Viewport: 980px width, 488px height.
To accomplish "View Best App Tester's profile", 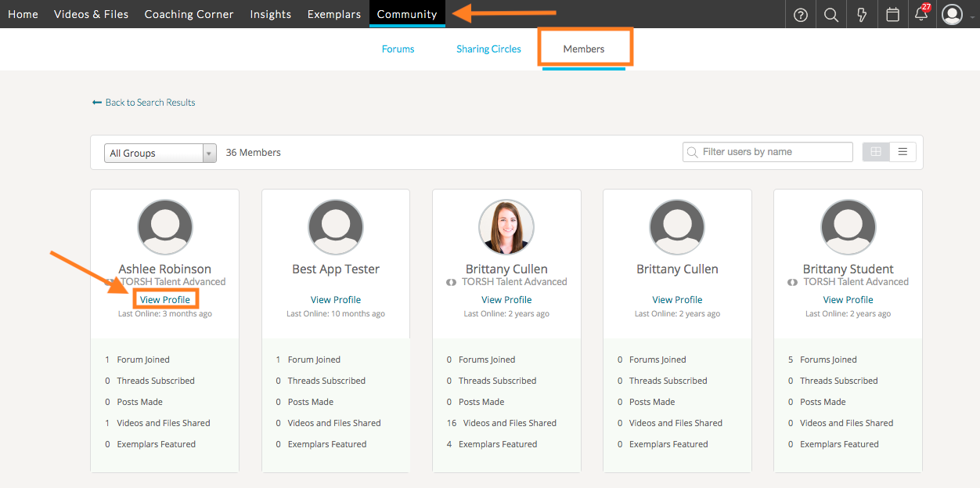I will click(x=336, y=299).
